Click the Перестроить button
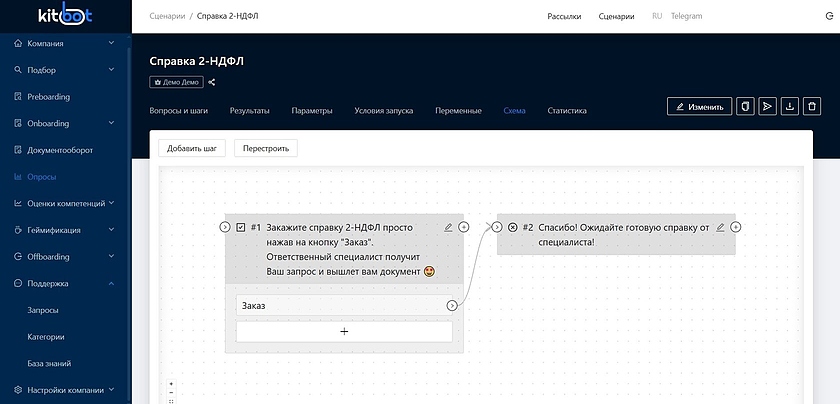 (265, 148)
